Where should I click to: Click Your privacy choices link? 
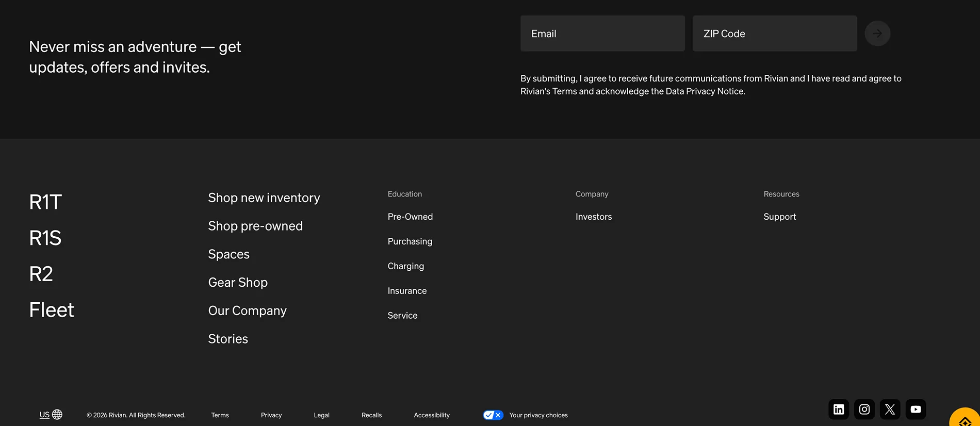click(538, 415)
